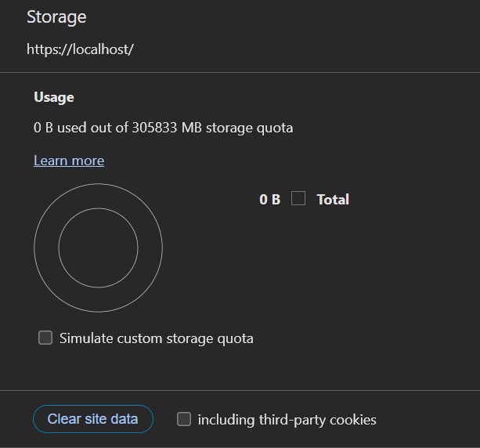
Task: Click the including third-party cookies label
Action: [287, 420]
